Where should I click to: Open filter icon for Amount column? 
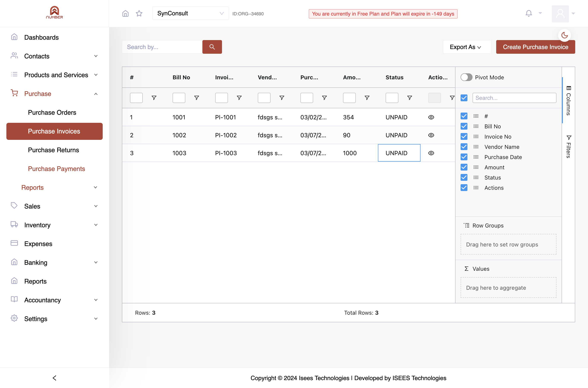tap(367, 98)
